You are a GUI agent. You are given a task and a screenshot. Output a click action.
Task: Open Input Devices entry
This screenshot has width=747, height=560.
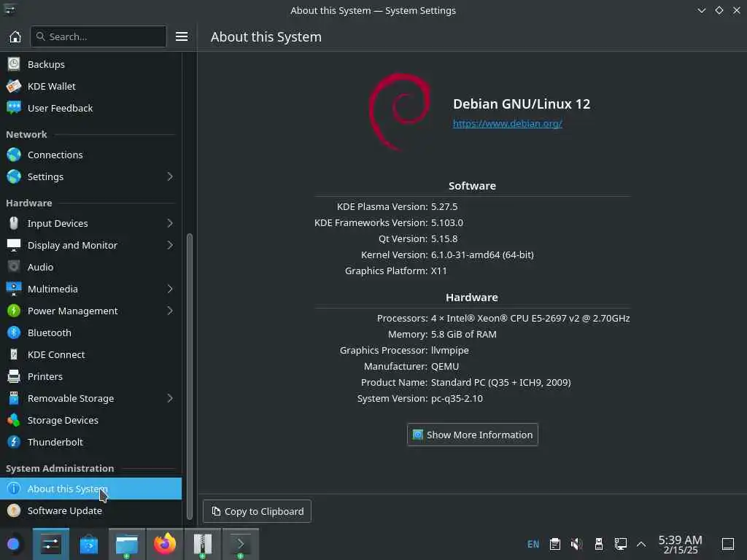pyautogui.click(x=90, y=223)
